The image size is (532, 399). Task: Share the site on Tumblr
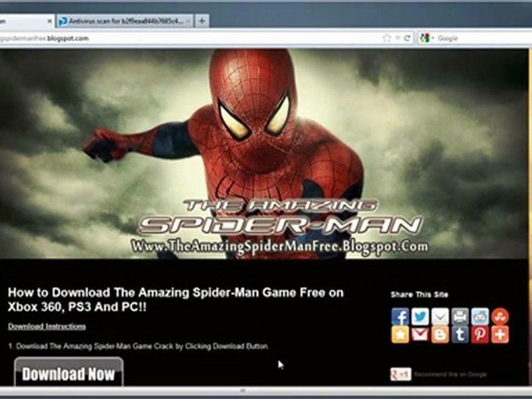click(x=460, y=335)
